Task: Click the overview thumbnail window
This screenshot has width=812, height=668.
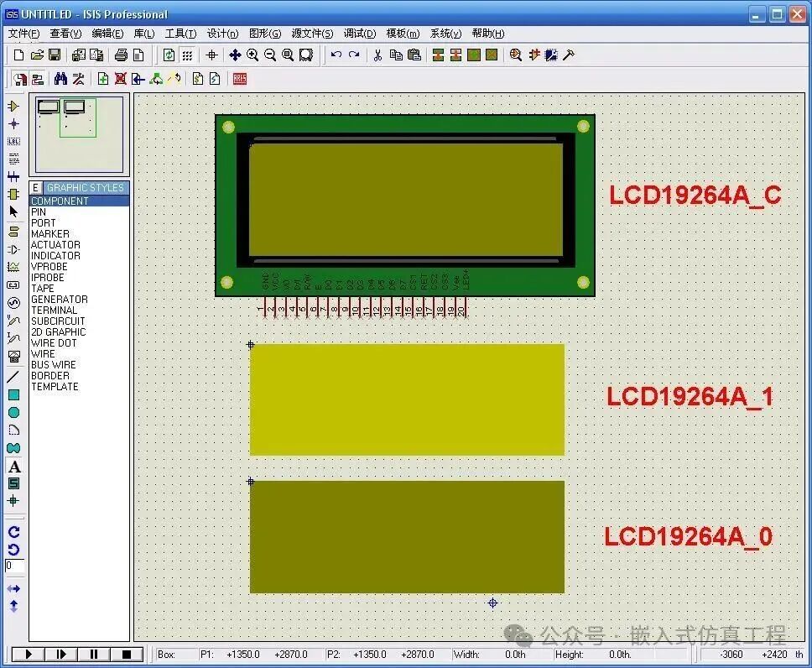Action: point(79,135)
